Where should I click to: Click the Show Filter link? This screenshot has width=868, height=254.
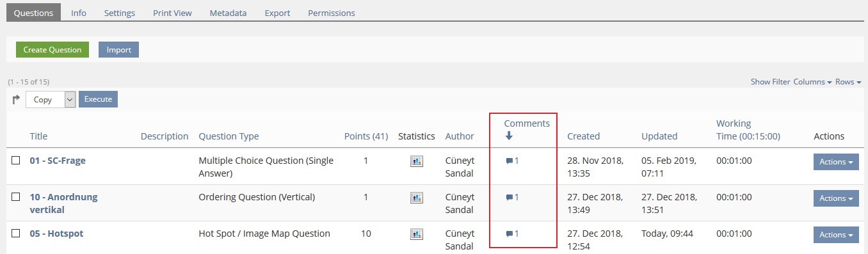[771, 82]
